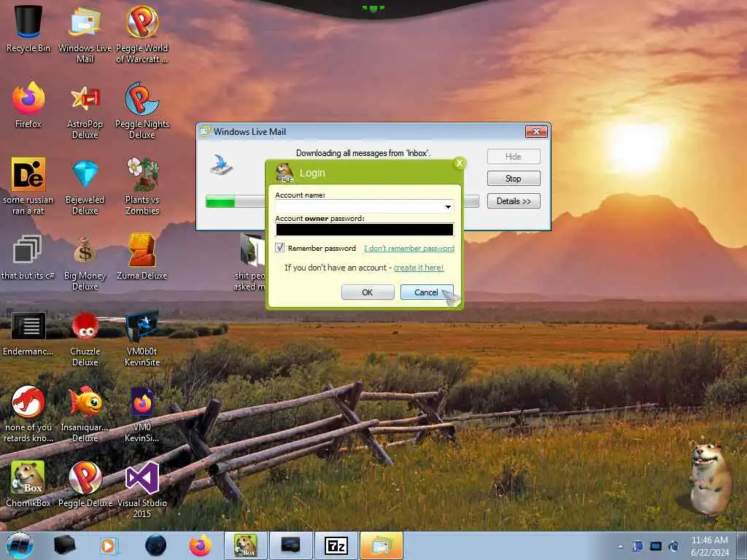This screenshot has width=747, height=560.
Task: Uncheck Remember password checkbox
Action: (x=279, y=248)
